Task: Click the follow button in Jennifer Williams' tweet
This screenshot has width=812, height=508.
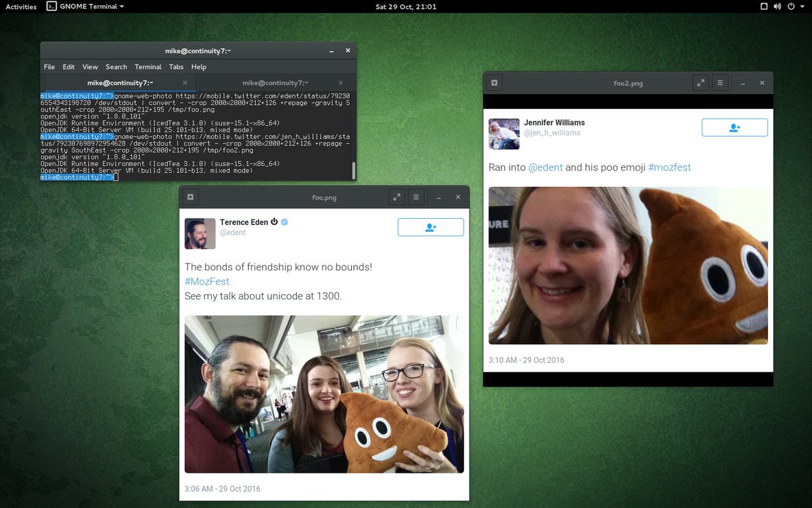Action: (734, 127)
